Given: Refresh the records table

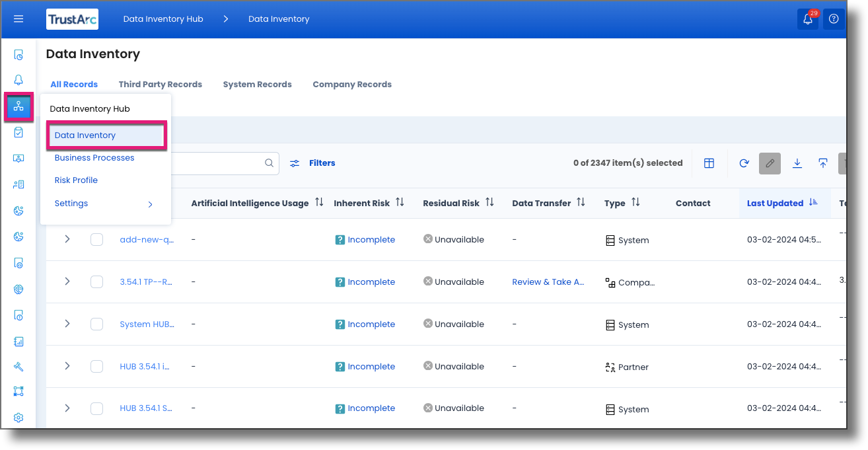Looking at the screenshot, I should pos(744,163).
